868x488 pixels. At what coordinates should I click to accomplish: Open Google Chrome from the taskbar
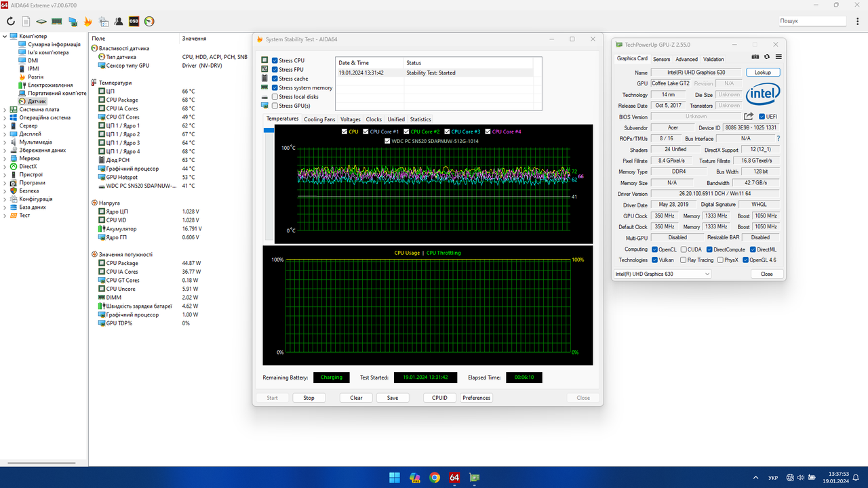pyautogui.click(x=435, y=478)
